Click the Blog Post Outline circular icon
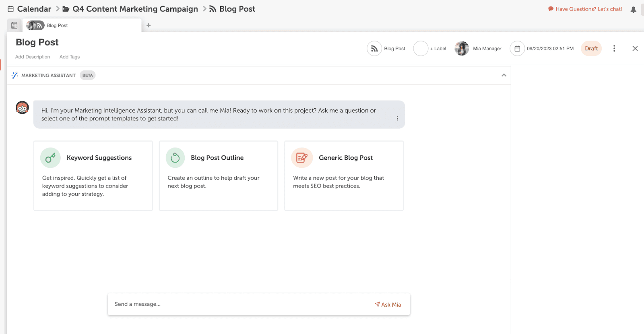This screenshot has height=334, width=644. coord(175,158)
